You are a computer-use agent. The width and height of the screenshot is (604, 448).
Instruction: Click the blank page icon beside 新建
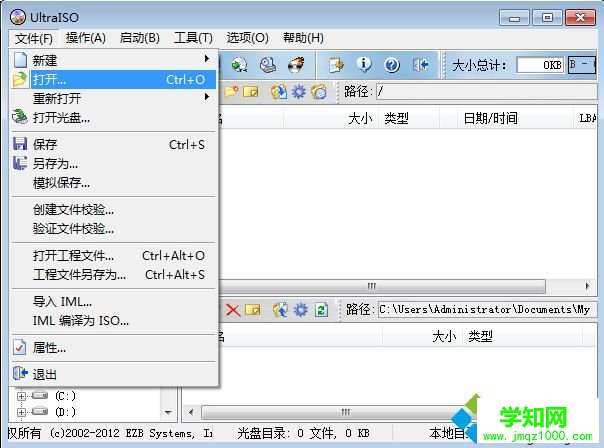point(20,60)
